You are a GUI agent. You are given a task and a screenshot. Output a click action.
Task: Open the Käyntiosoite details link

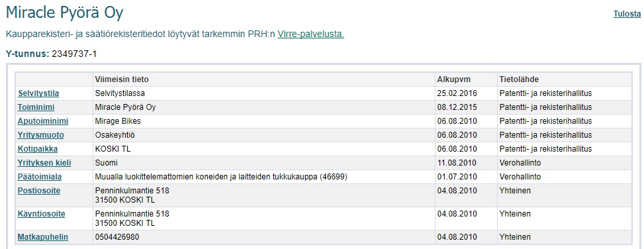pos(41,214)
